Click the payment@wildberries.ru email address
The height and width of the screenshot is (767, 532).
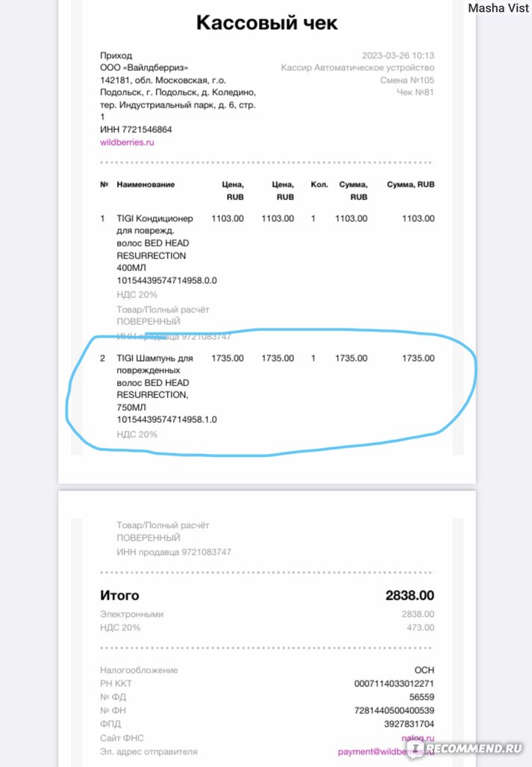click(x=386, y=751)
